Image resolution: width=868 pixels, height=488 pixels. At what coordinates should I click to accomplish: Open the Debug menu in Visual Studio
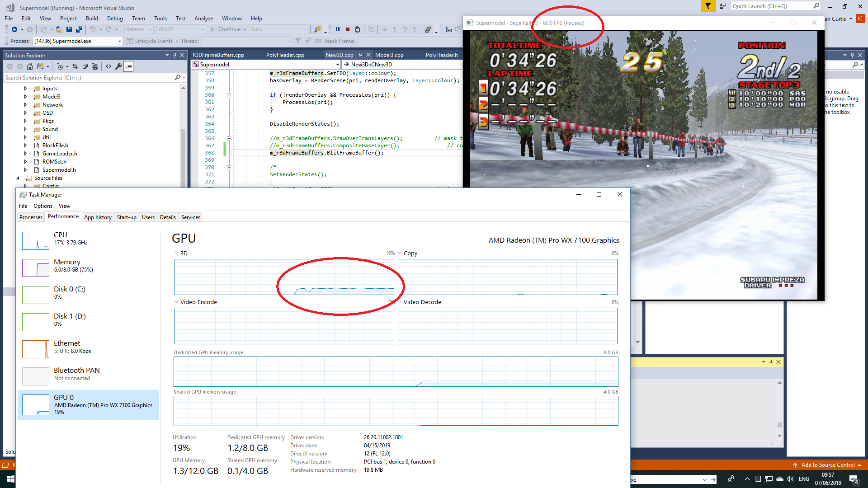click(x=115, y=19)
